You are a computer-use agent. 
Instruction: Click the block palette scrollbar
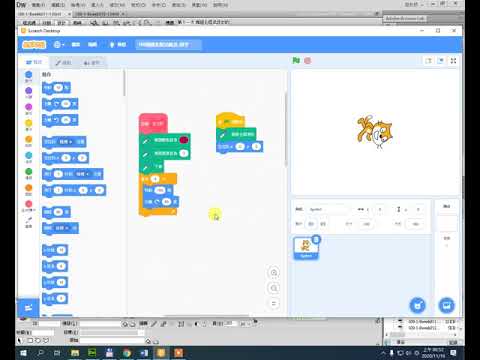pyautogui.click(x=124, y=83)
